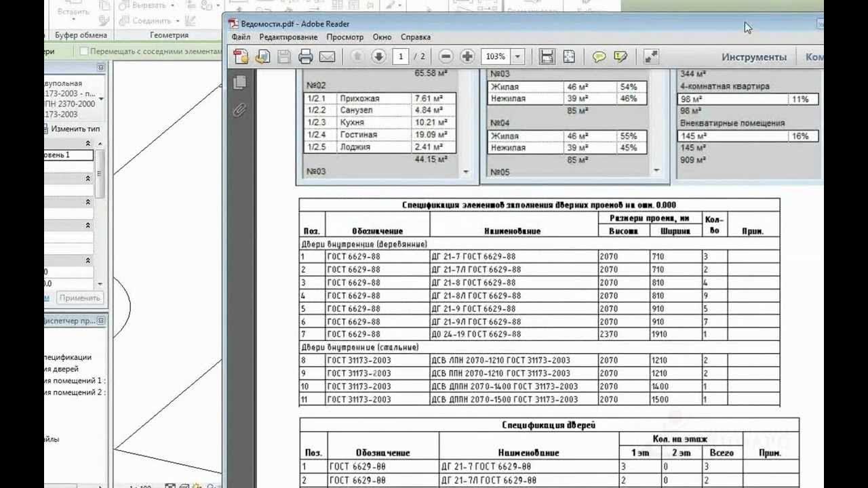Print the document with the printer icon
This screenshot has width=868, height=488.
pyautogui.click(x=306, y=56)
